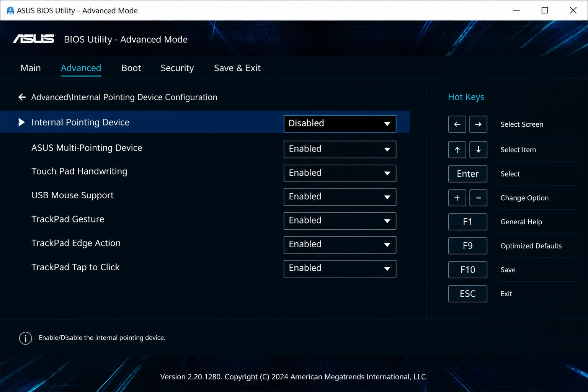The image size is (588, 392).
Task: Minimize the ASUS BIOS Utility window
Action: point(516,10)
